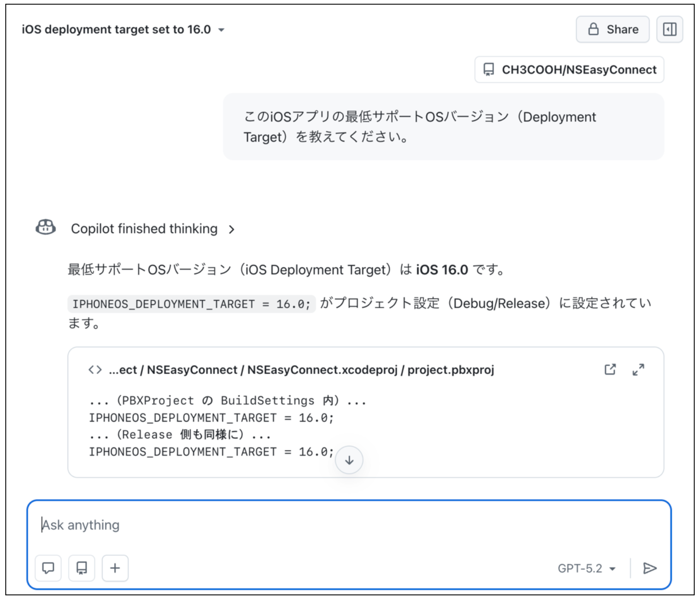Send the message with the paper plane icon
The image size is (700, 600).
click(x=650, y=568)
